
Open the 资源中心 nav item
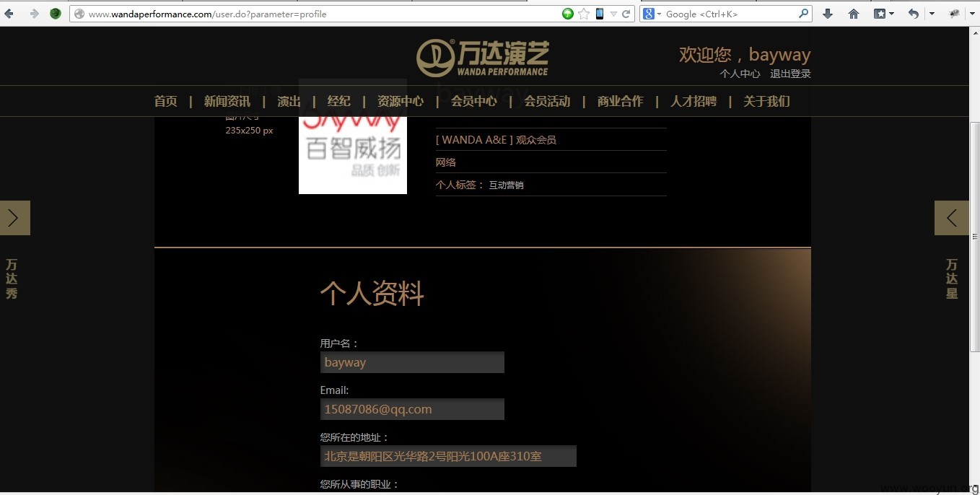[401, 101]
